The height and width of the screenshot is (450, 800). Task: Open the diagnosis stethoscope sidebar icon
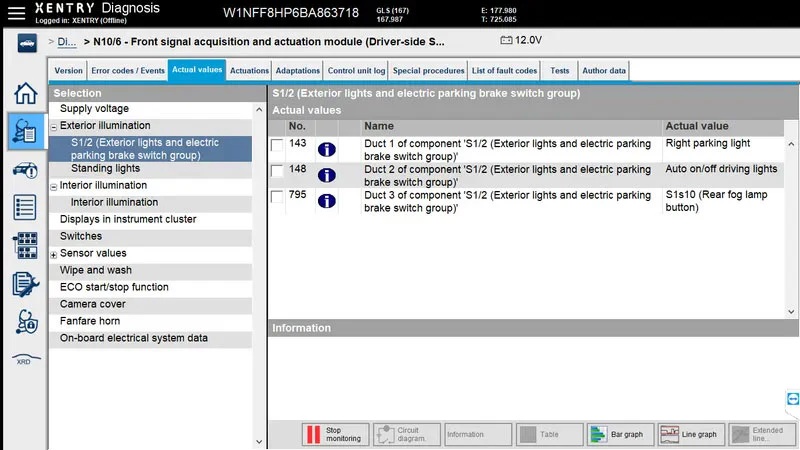pyautogui.click(x=26, y=132)
